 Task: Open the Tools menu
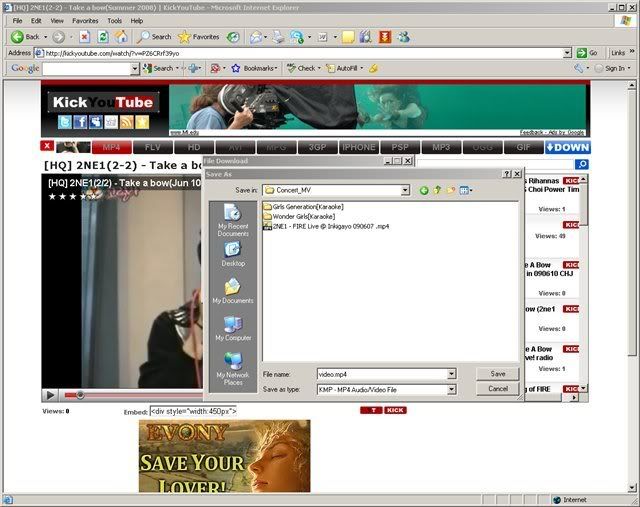coord(114,21)
